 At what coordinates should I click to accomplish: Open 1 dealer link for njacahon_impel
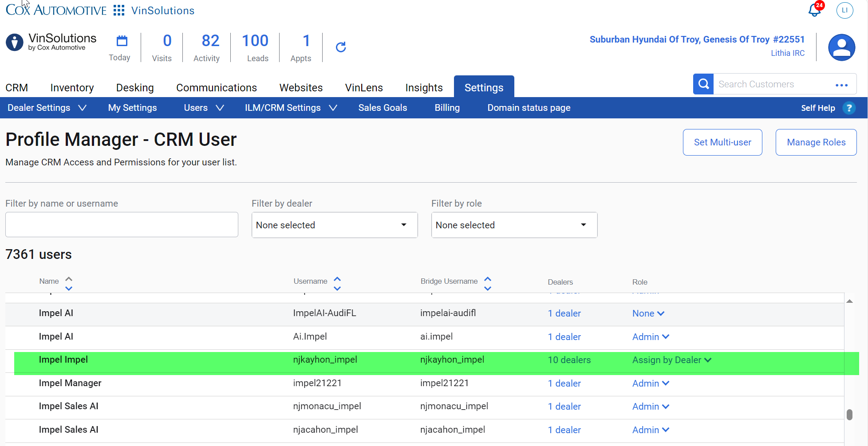click(x=564, y=430)
